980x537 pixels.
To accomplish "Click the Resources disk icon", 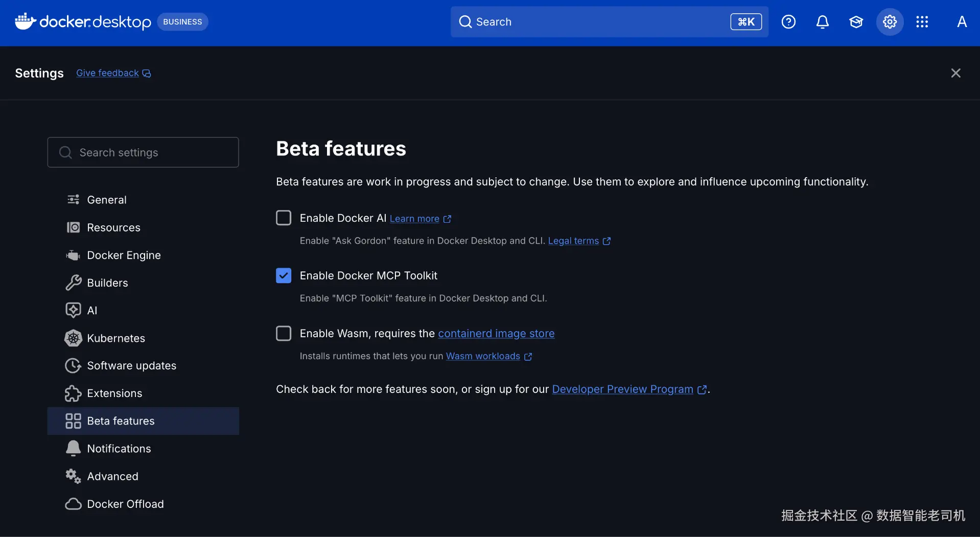I will pos(73,227).
